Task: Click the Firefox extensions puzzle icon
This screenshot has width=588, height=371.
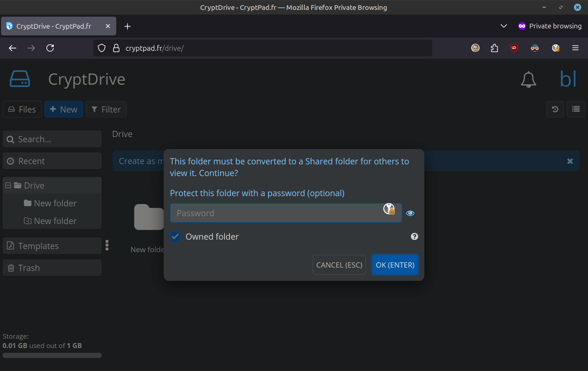Action: click(494, 48)
